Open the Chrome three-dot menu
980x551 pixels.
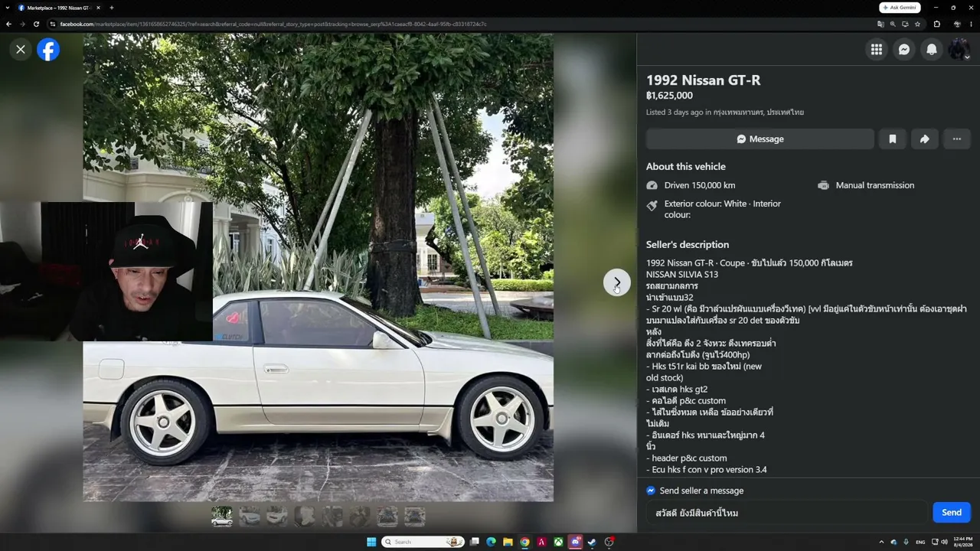(x=972, y=24)
